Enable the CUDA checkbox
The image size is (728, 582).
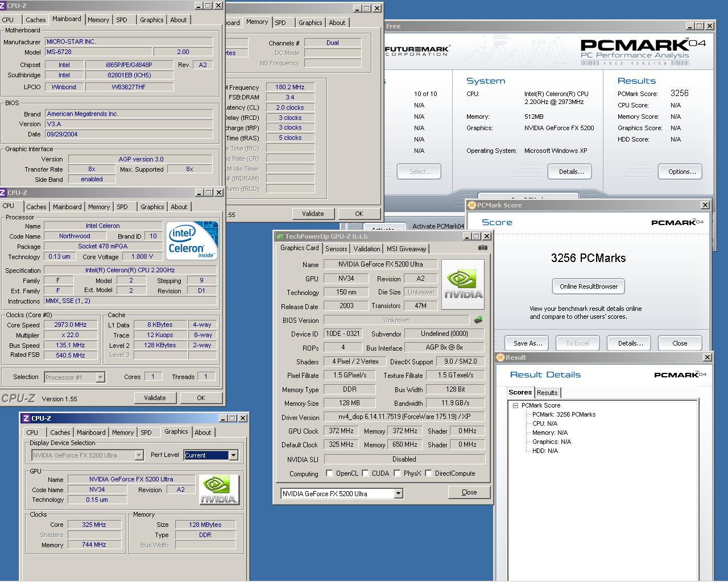(x=365, y=473)
